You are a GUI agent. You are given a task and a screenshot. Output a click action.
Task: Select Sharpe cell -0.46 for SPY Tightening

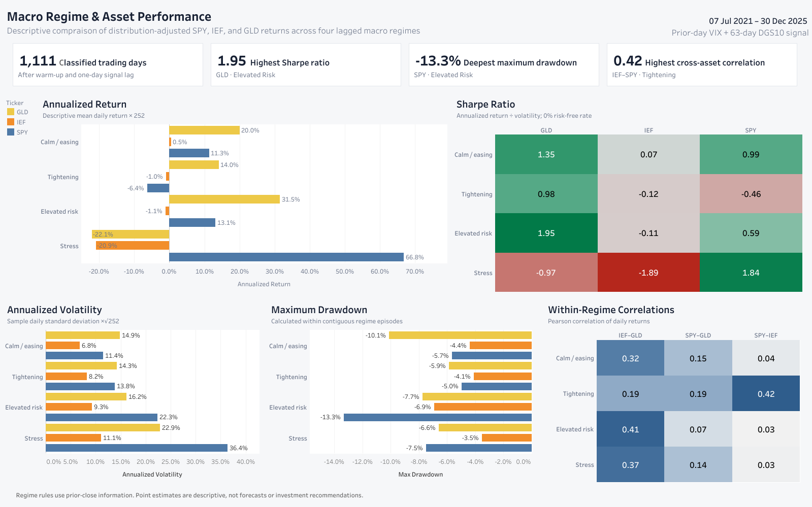[x=751, y=194]
